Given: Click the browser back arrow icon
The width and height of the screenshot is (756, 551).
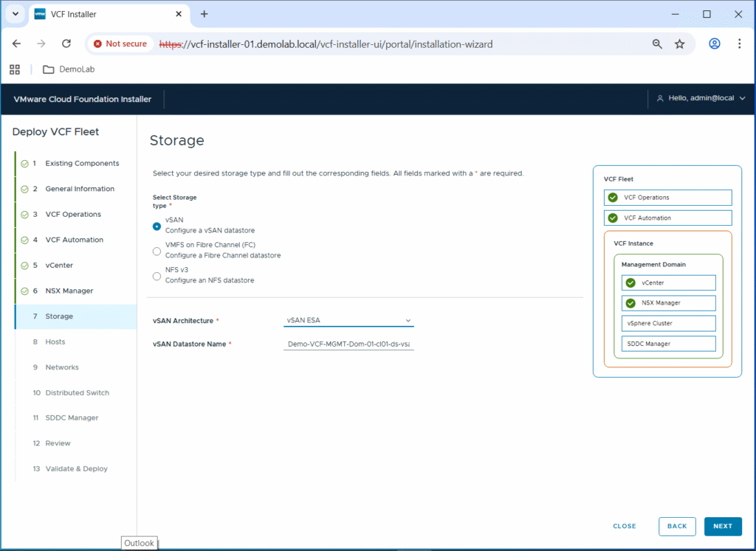Looking at the screenshot, I should [17, 44].
